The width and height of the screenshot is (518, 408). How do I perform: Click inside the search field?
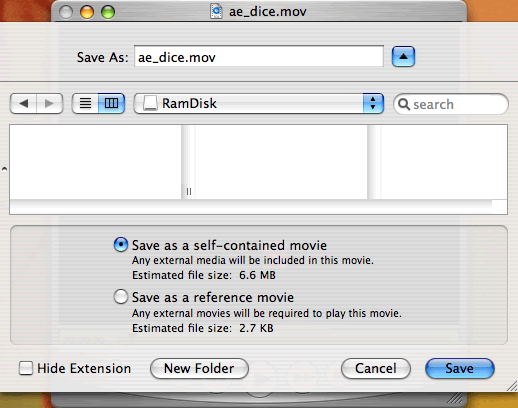click(451, 104)
